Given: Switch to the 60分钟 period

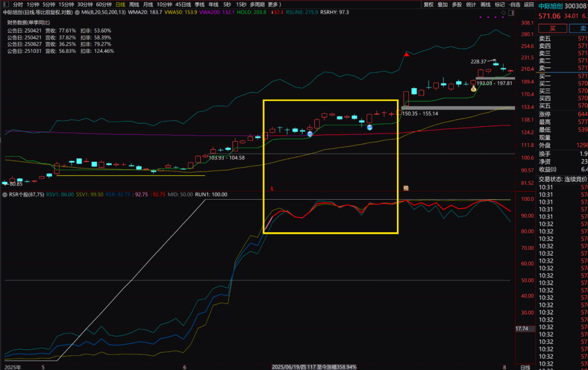Looking at the screenshot, I should [x=104, y=4].
